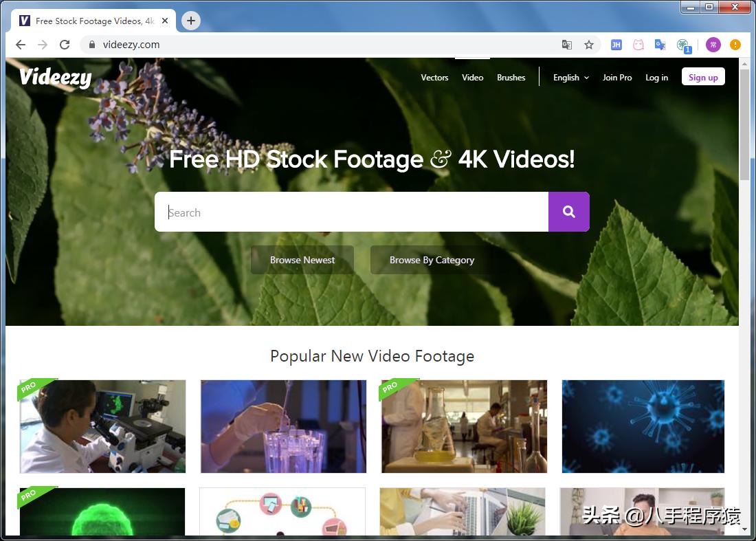Open the hands typing on laptop thumbnail
756x541 pixels.
463,511
